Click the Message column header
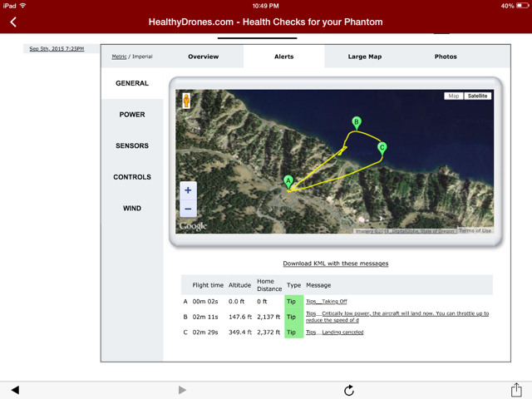Image resolution: width=532 pixels, height=399 pixels. click(318, 285)
